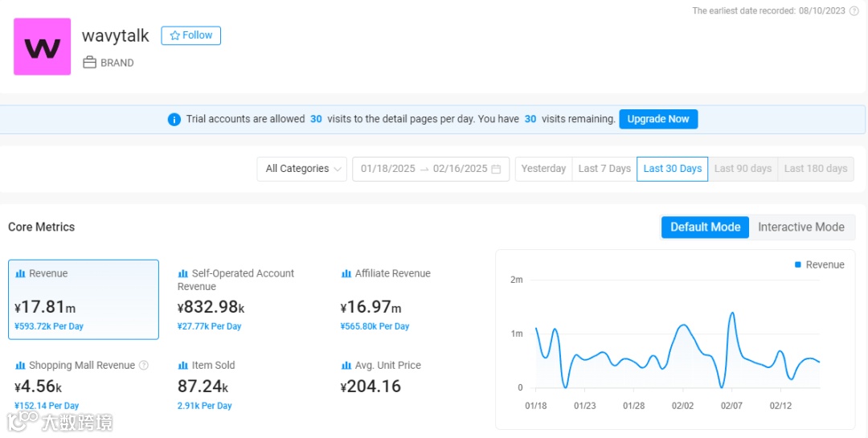Viewport: 868px width, 438px height.
Task: Click the ¥204.16 unit price figure
Action: (x=371, y=386)
